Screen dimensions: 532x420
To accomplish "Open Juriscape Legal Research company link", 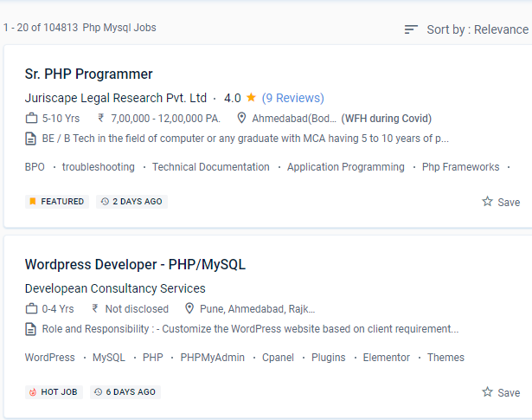I will coord(116,98).
